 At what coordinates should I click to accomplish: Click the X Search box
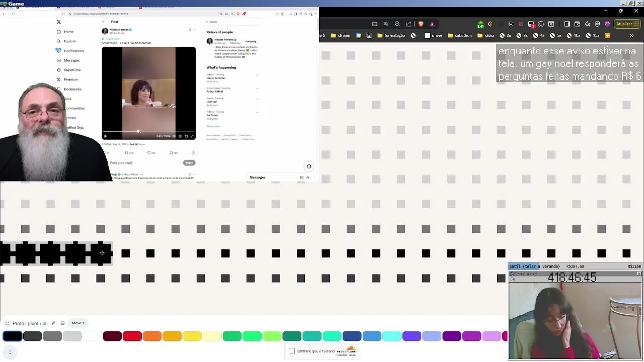point(233,22)
